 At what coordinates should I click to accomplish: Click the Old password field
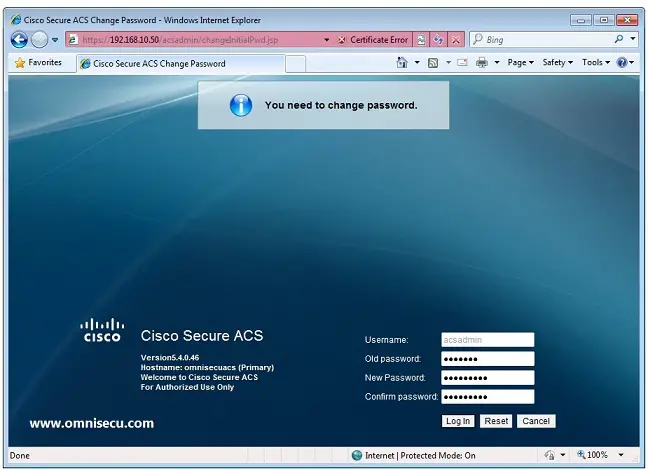click(x=488, y=359)
